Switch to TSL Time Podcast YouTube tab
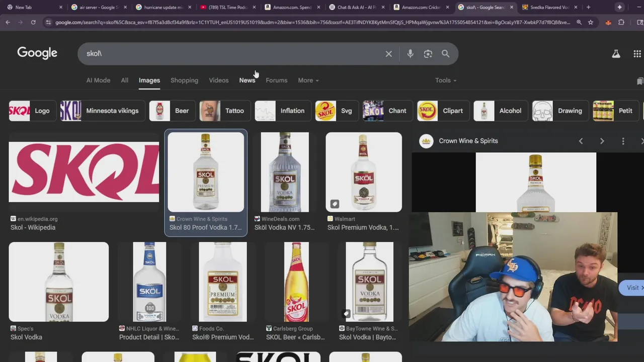The width and height of the screenshot is (644, 362). tap(227, 7)
